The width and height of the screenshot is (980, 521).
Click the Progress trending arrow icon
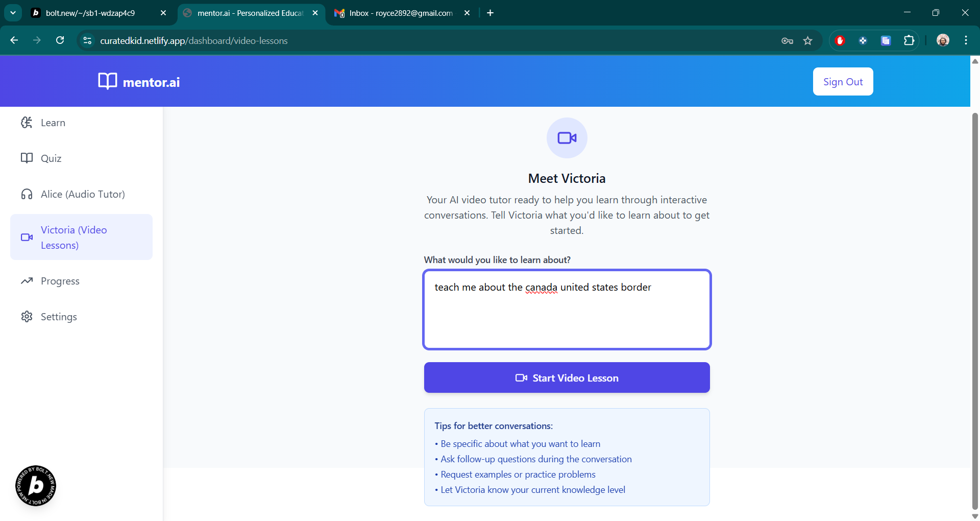click(27, 281)
